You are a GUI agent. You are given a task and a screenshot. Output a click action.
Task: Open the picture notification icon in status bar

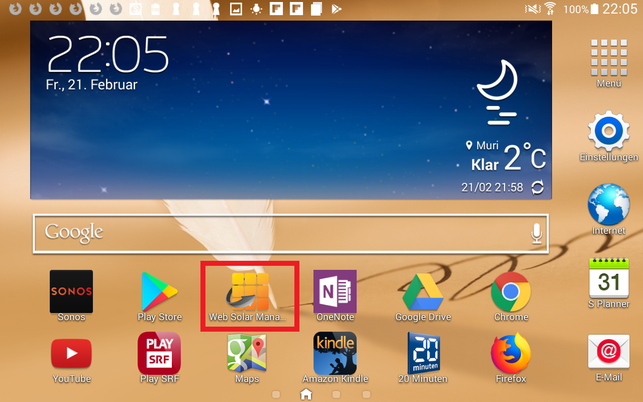coord(236,9)
